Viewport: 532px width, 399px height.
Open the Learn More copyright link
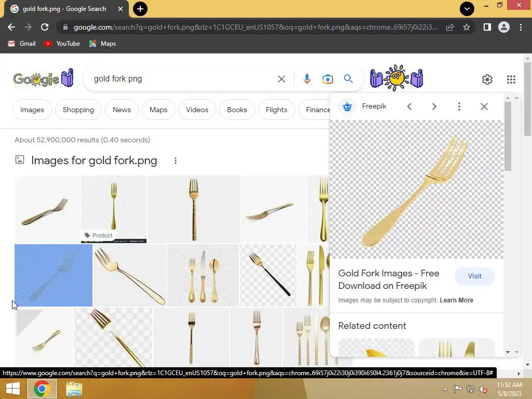(x=456, y=300)
